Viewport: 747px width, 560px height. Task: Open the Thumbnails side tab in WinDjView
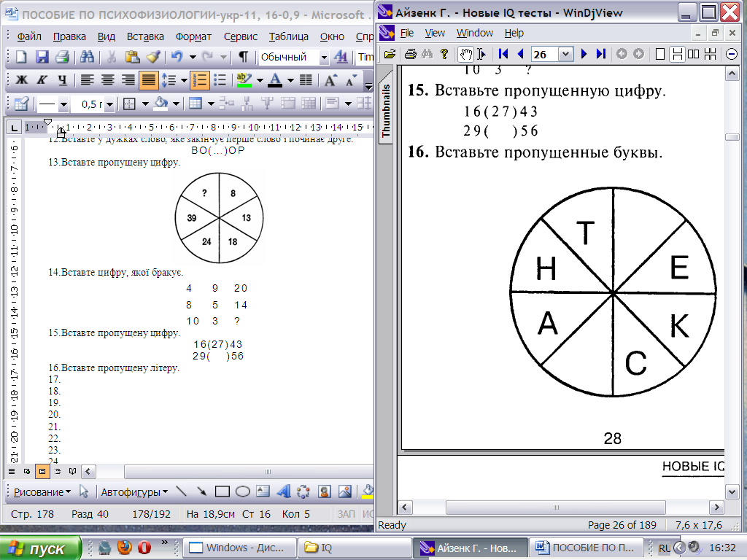[x=386, y=107]
